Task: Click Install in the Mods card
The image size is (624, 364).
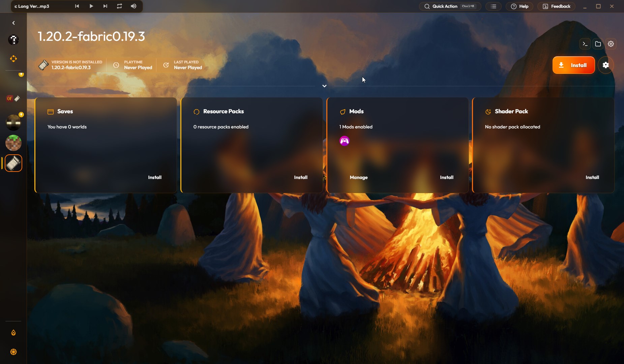Action: (447, 177)
